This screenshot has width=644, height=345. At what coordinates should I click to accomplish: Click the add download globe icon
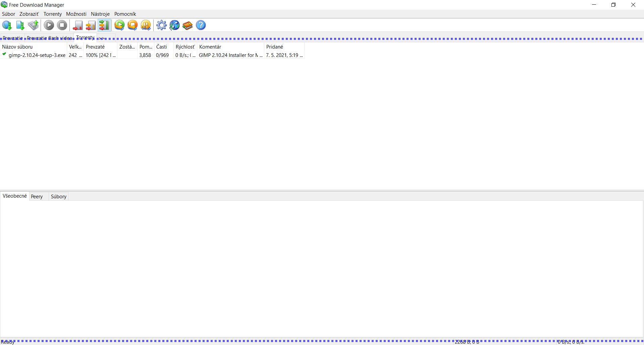coord(7,25)
